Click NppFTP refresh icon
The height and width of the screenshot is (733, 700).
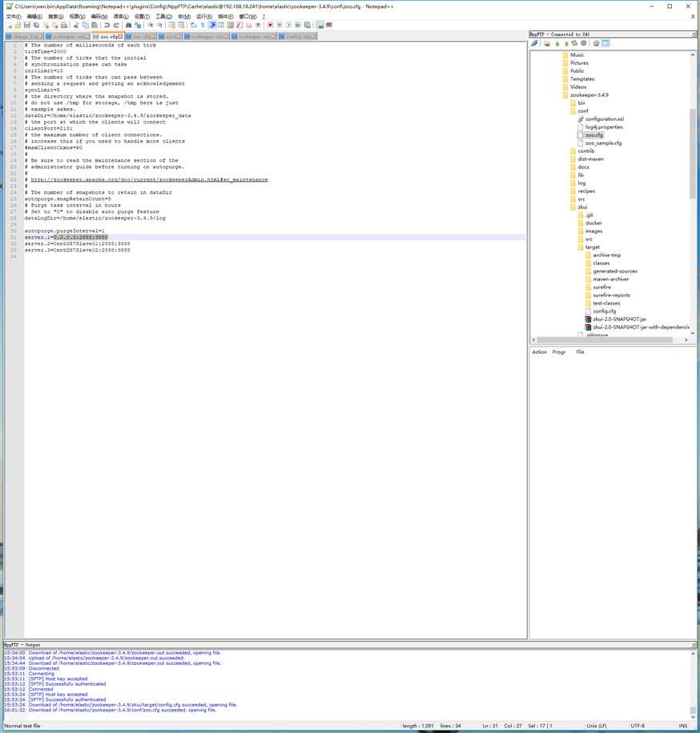(574, 43)
